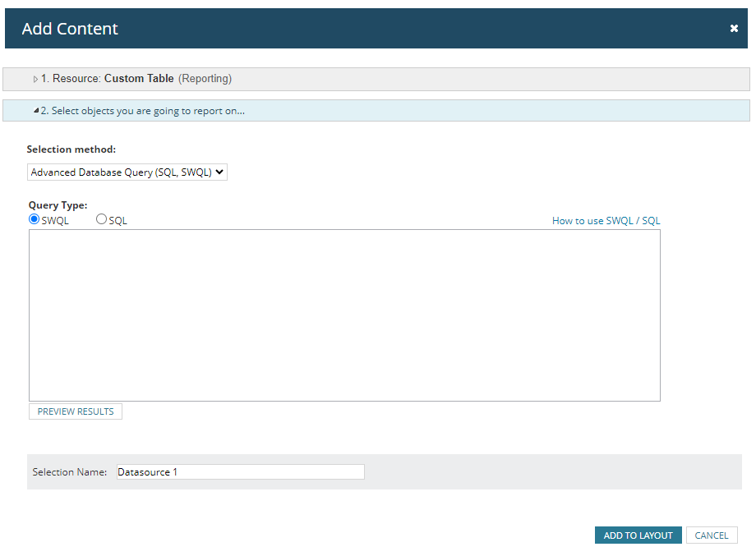Click the Preview Results button
The height and width of the screenshot is (556, 756).
(x=76, y=411)
